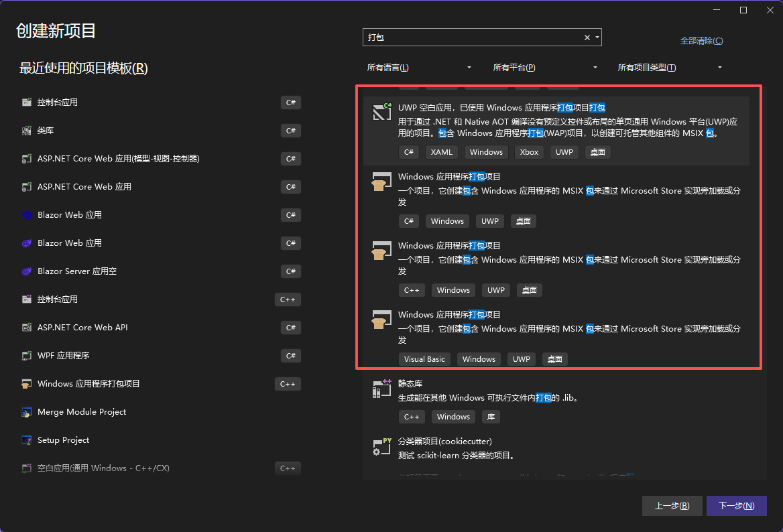Open the 所有平台(P) filter dropdown
This screenshot has height=532, width=783.
(x=545, y=68)
